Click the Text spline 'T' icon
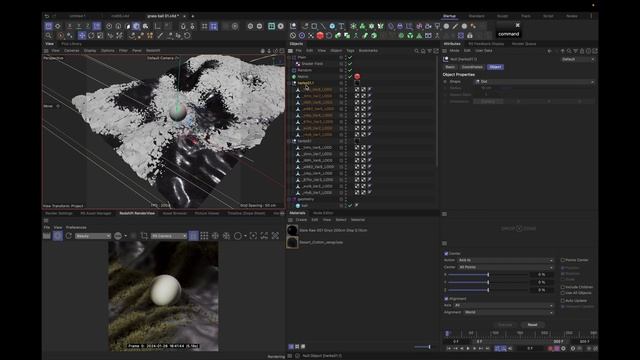This screenshot has height=360, width=640. (x=341, y=26)
